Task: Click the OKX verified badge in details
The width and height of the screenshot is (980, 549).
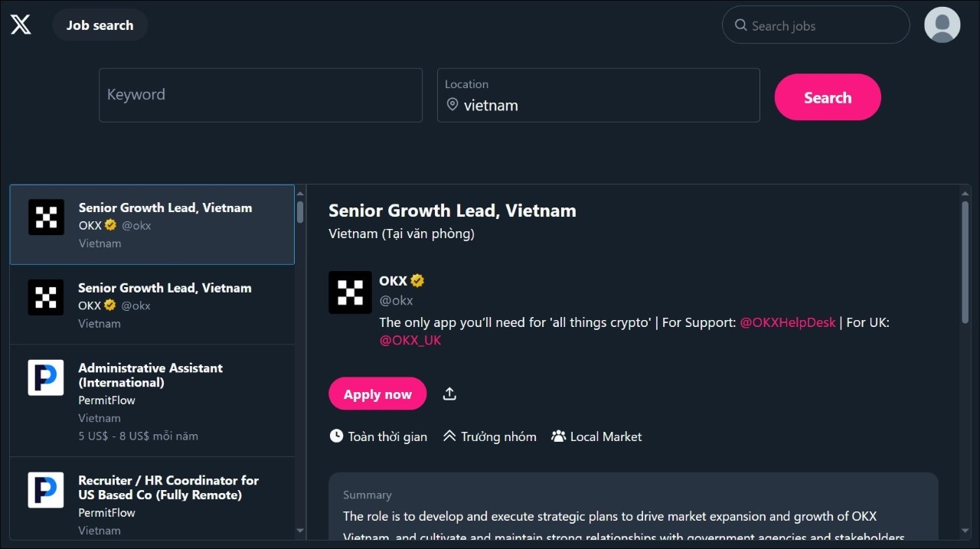Action: tap(417, 280)
